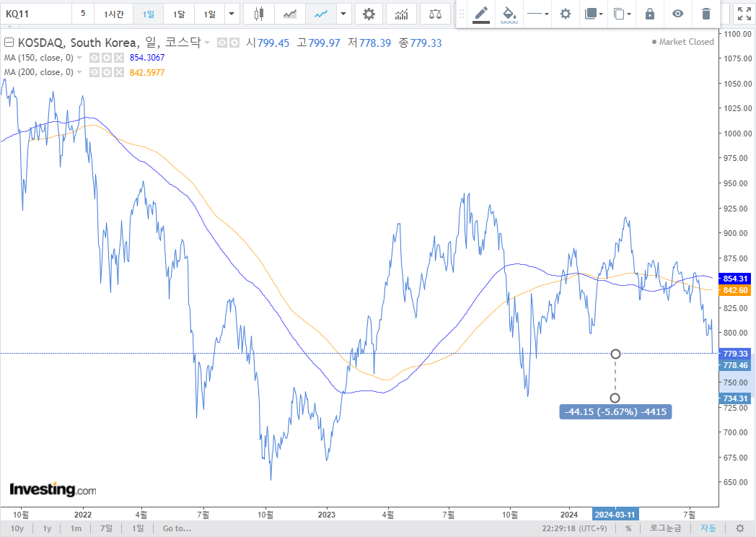The width and height of the screenshot is (756, 537).
Task: Select the 1일 interval next to 1달
Action: click(x=210, y=14)
